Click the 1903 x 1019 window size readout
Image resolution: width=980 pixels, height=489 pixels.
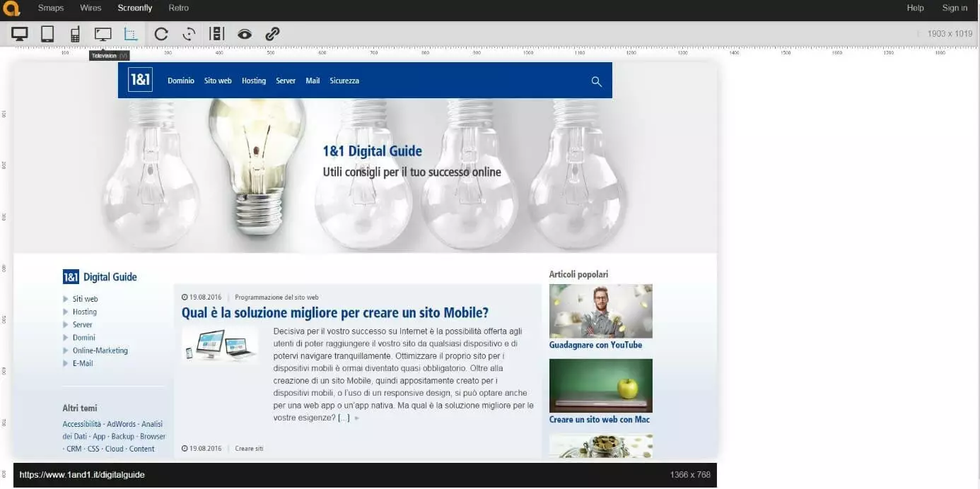[x=950, y=33]
